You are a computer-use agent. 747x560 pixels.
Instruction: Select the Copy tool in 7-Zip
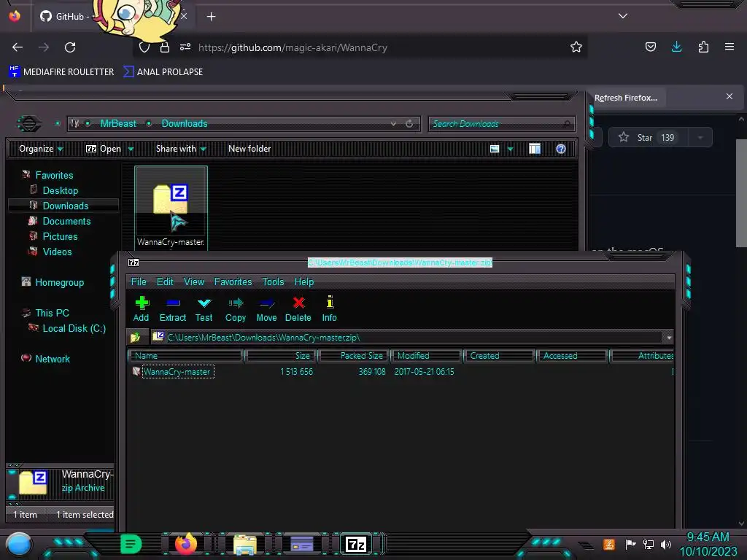tap(236, 308)
